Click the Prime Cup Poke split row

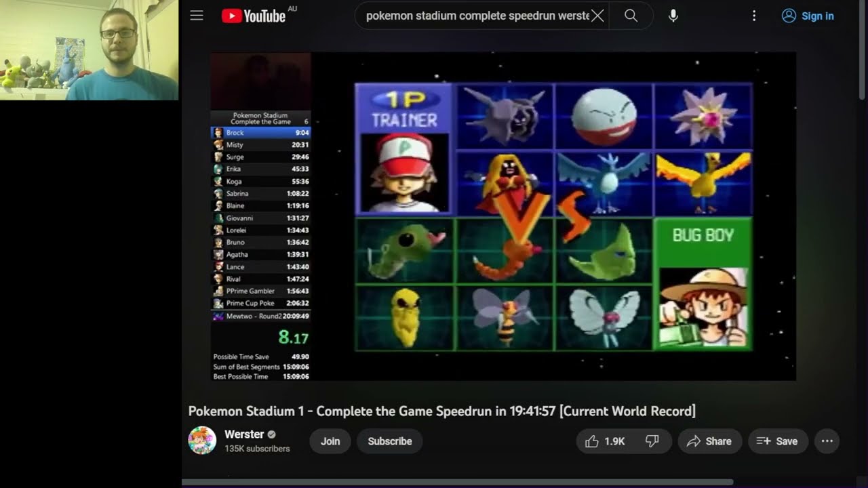261,304
